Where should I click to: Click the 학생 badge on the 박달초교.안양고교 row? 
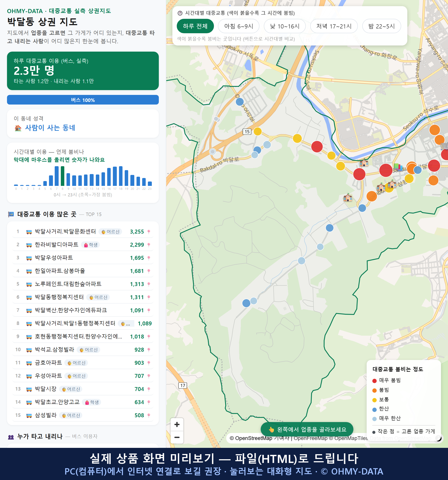(91, 402)
